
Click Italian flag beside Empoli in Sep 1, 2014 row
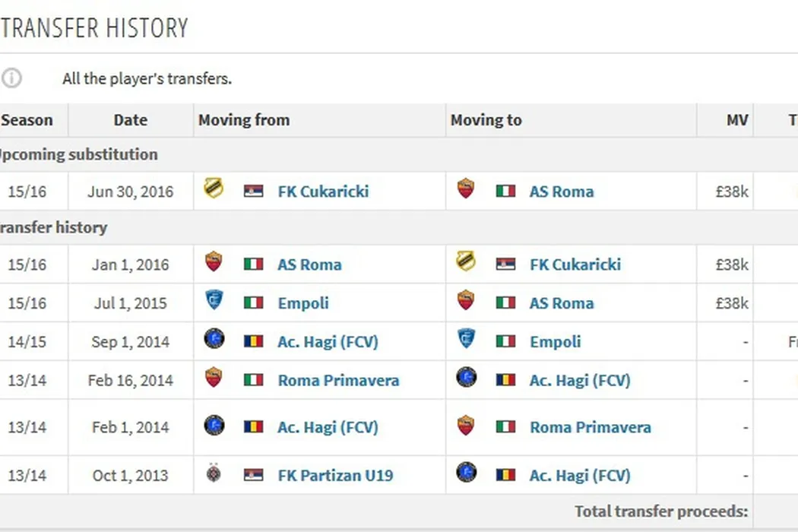tap(505, 342)
